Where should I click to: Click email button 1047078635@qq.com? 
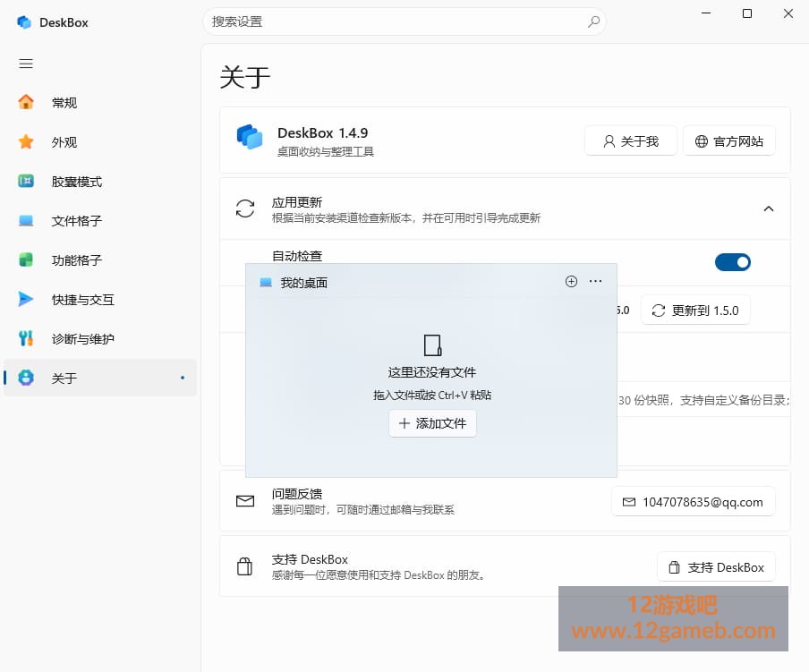693,502
